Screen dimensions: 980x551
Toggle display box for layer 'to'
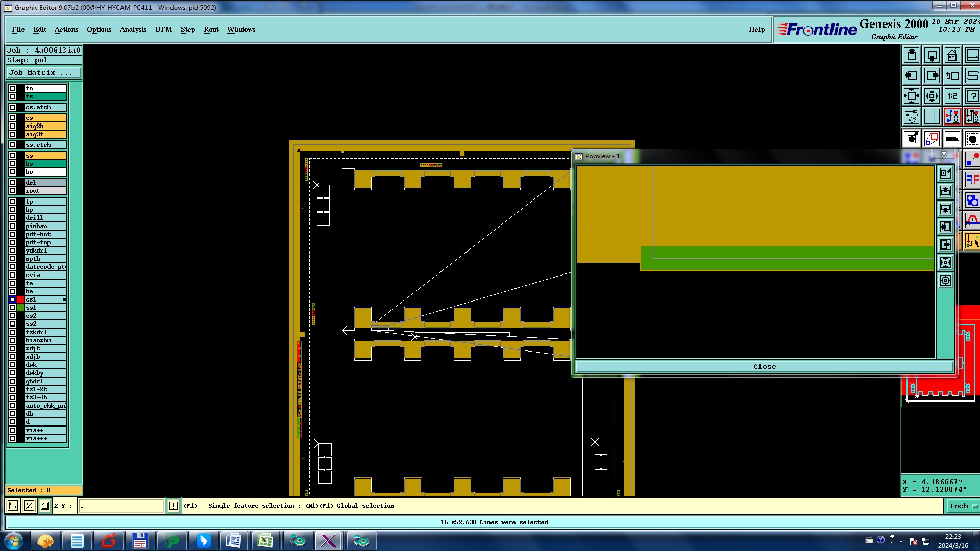pyautogui.click(x=12, y=88)
